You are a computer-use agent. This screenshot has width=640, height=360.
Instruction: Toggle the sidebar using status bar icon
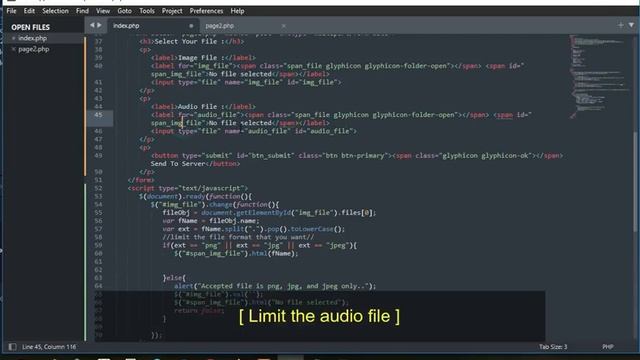[x=12, y=347]
